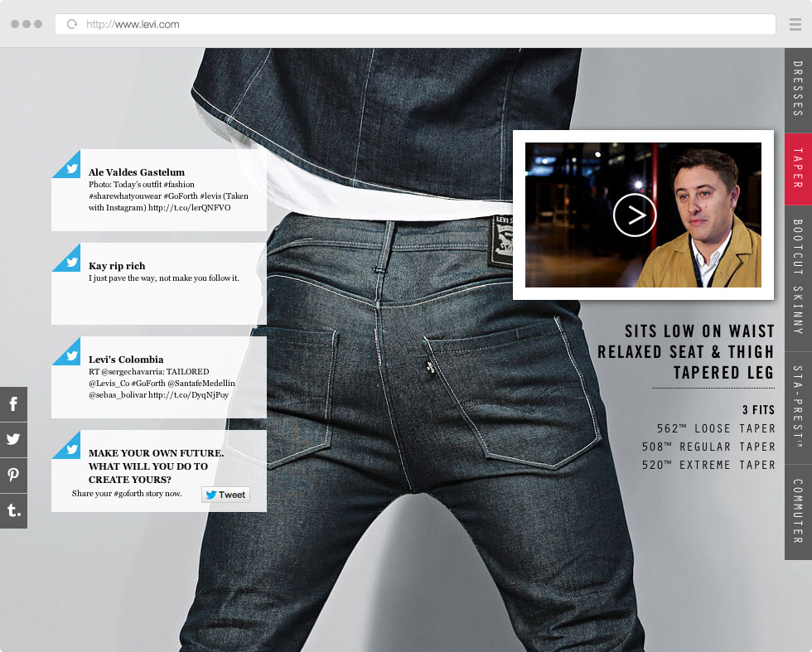
Task: Select 520 Extreme Taper fit
Action: (x=708, y=465)
